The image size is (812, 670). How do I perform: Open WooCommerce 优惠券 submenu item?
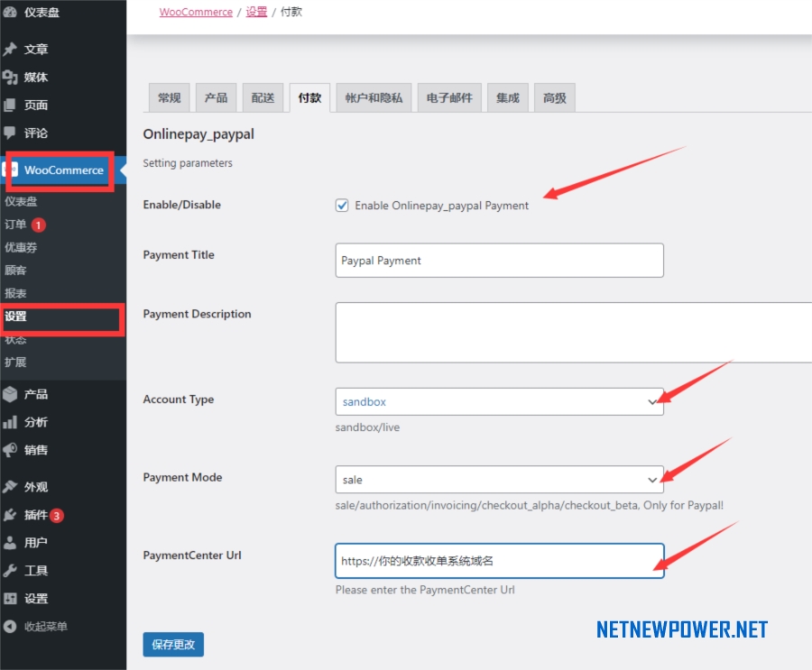pos(21,247)
